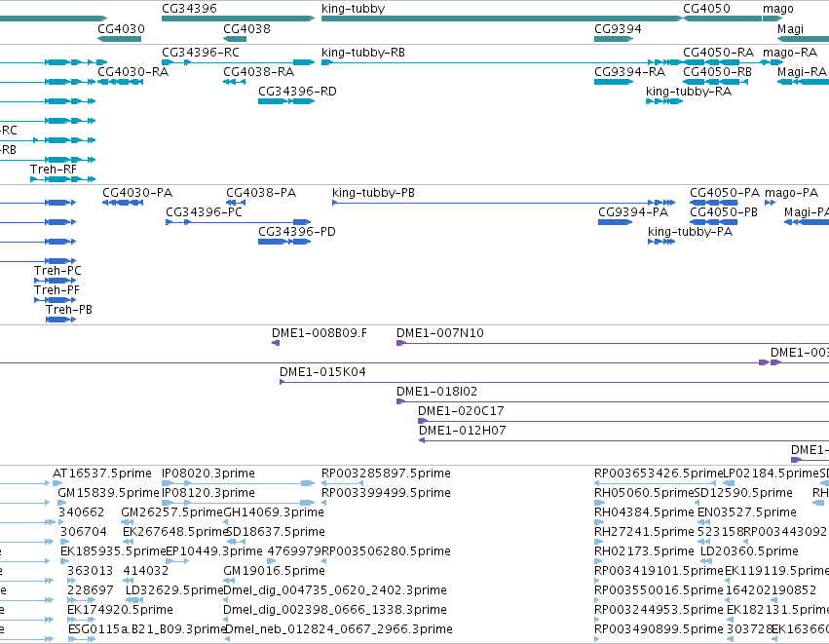Click the LD20360.5prime EST label

coord(749,552)
